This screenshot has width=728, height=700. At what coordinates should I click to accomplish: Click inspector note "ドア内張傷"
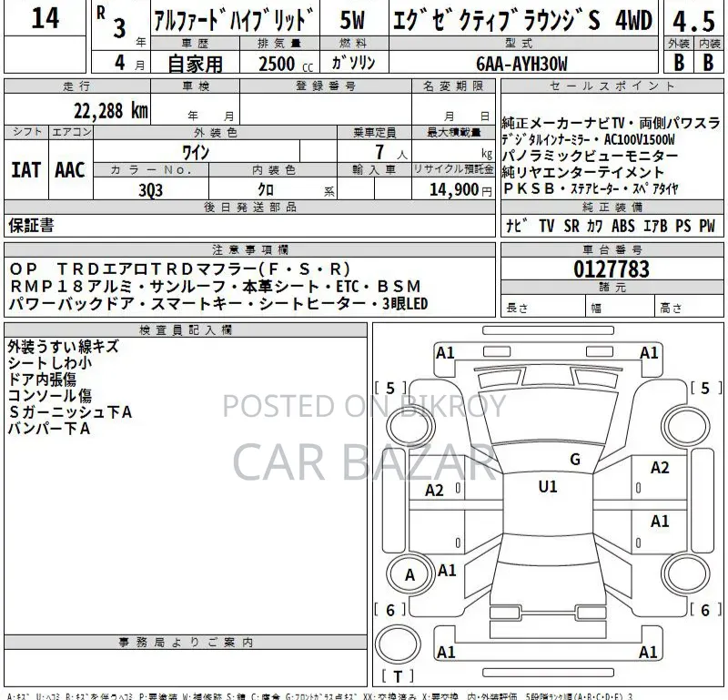click(x=42, y=380)
